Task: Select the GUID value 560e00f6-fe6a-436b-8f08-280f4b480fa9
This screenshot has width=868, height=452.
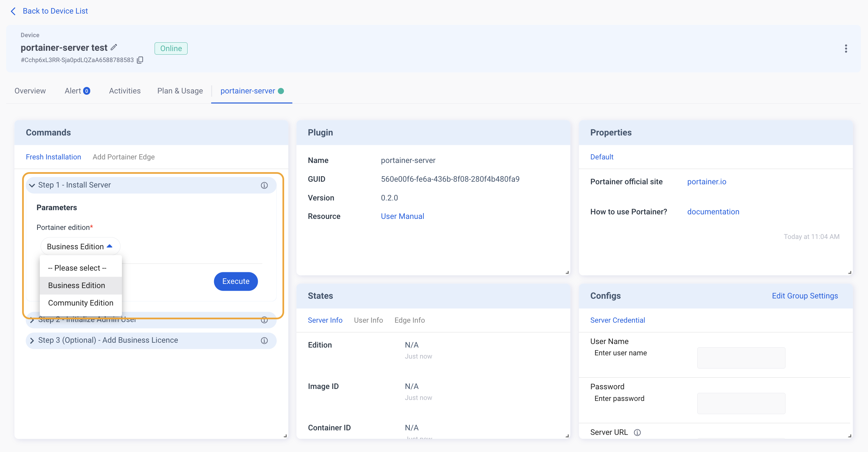Action: [450, 179]
